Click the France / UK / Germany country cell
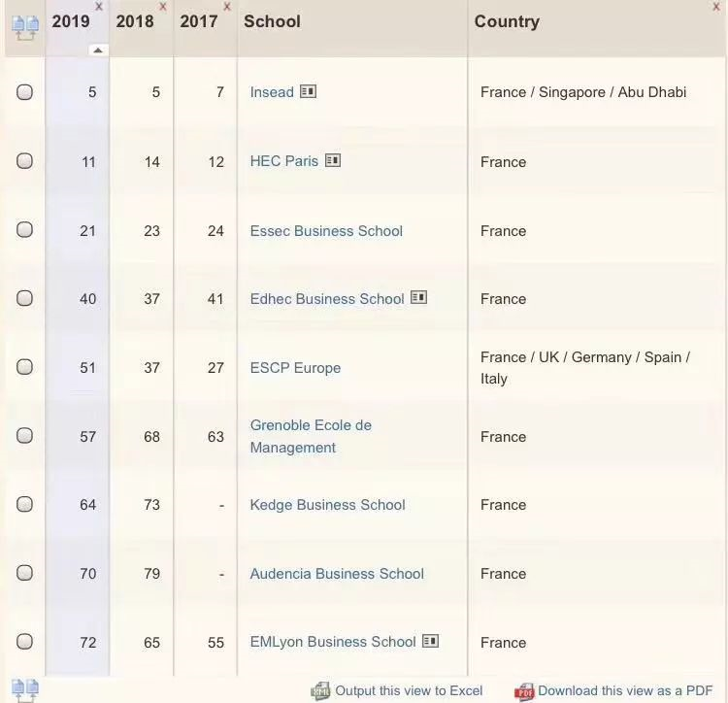 point(585,368)
